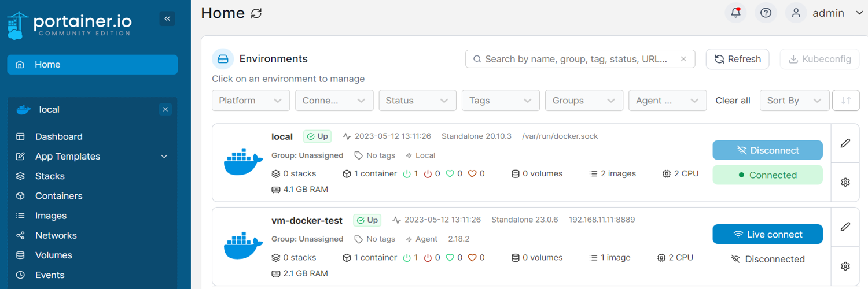The height and width of the screenshot is (289, 868).
Task: Open the Status filter dropdown
Action: click(418, 101)
